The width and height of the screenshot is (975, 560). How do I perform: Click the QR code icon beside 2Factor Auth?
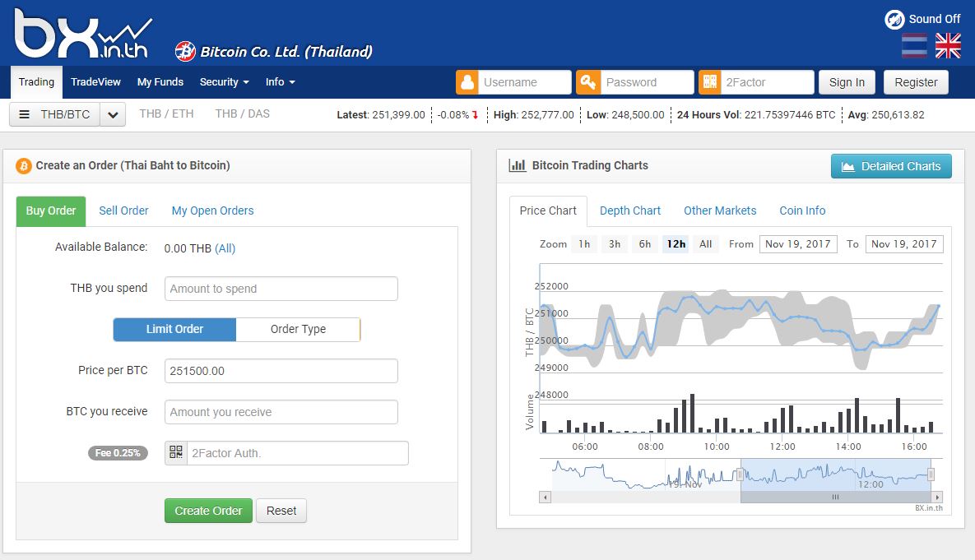click(176, 453)
